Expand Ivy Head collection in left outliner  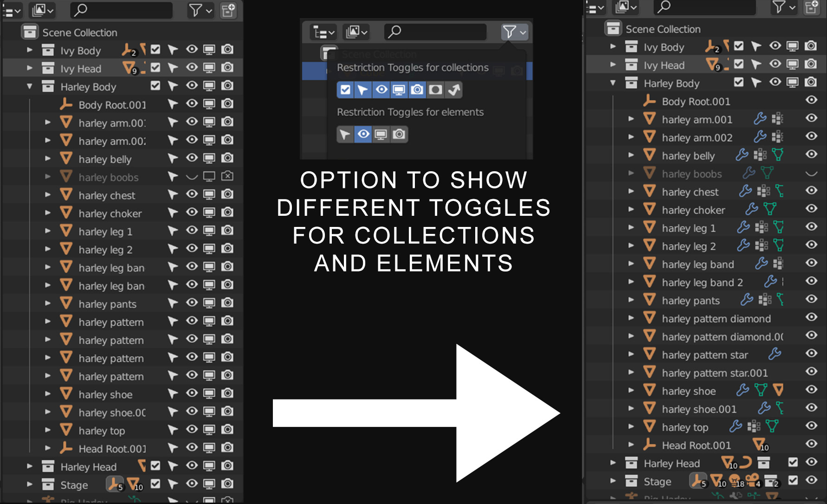pos(30,68)
